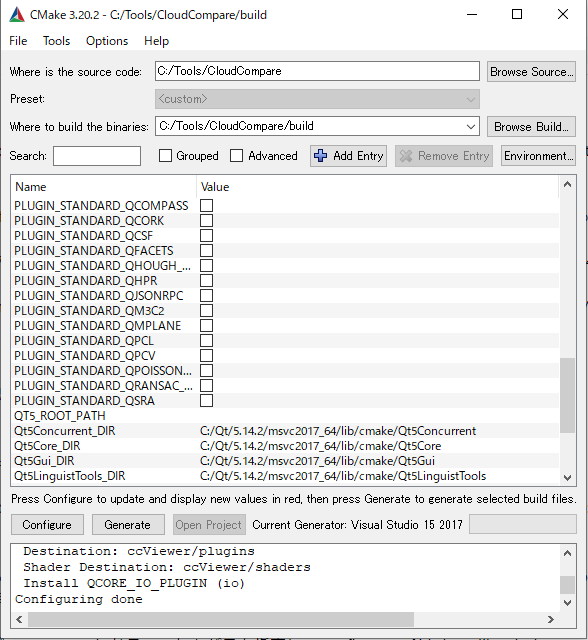Click the Qt5Core cmake path value
The width and height of the screenshot is (588, 640).
tap(320, 446)
